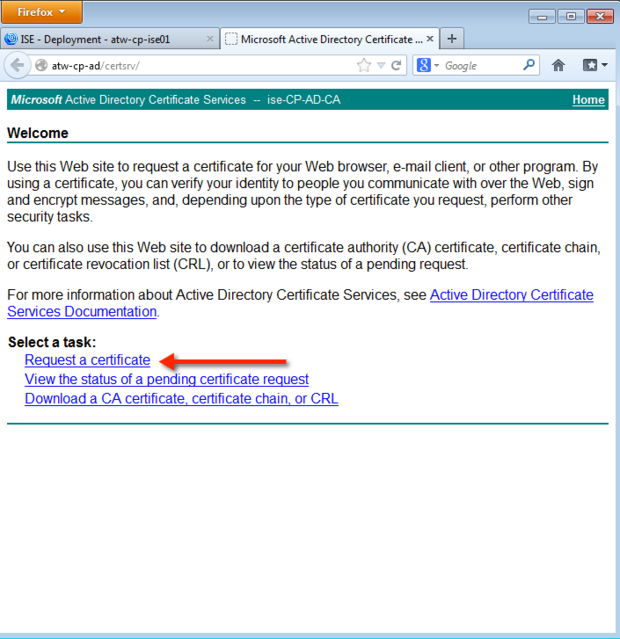The image size is (620, 639).
Task: Open View the status of a pending certificate request
Action: click(x=166, y=379)
